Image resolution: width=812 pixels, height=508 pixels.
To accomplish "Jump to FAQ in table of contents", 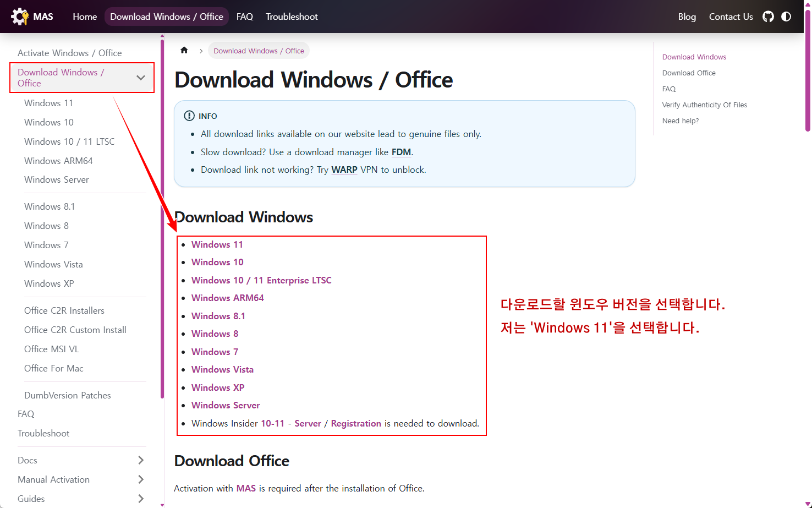I will tap(669, 89).
